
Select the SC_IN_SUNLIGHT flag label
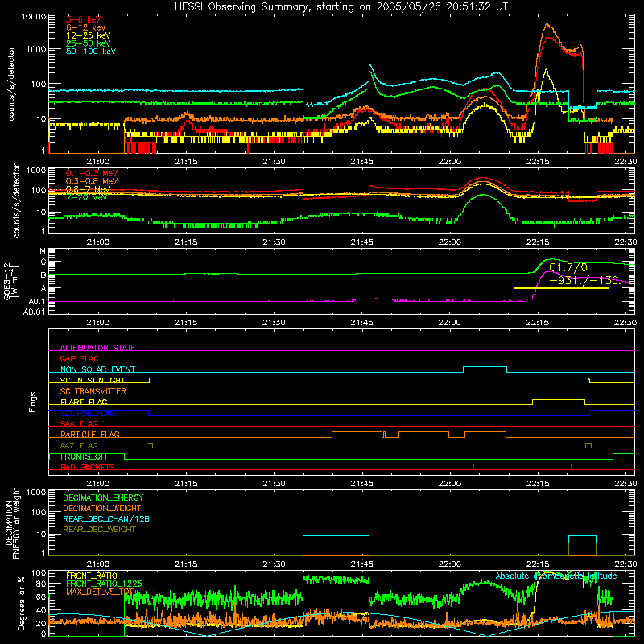[93, 380]
